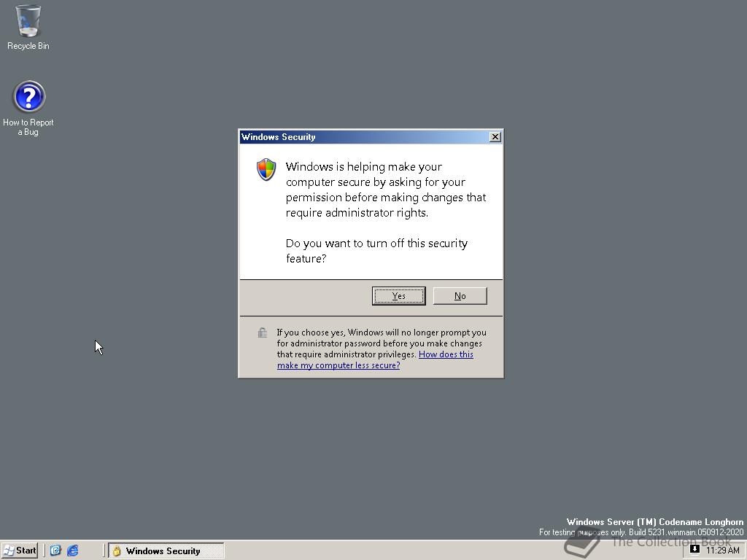This screenshot has height=560, width=747.
Task: Click 'Windows Server (TM) Codename Longhorn' desktop text
Action: tap(654, 522)
